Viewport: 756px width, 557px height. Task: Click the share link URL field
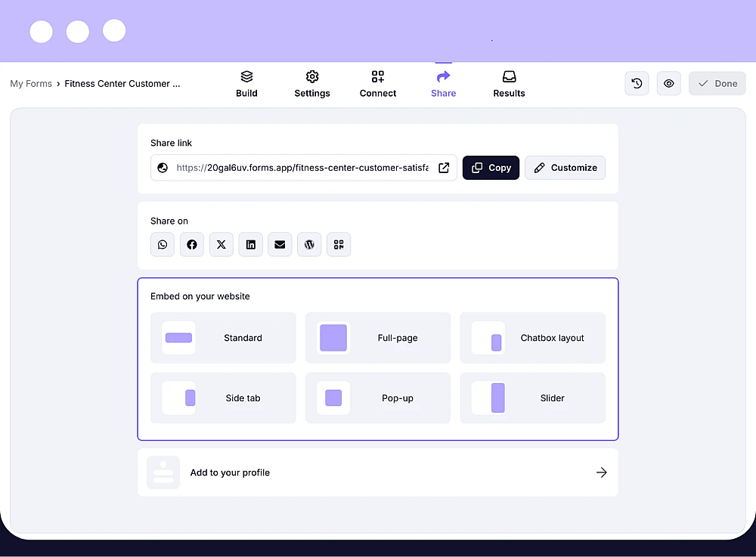coord(303,168)
